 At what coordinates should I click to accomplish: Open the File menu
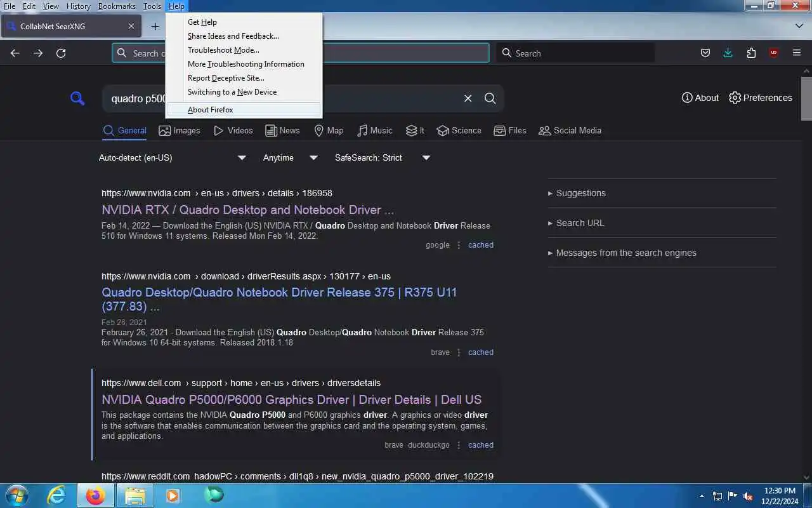[10, 6]
